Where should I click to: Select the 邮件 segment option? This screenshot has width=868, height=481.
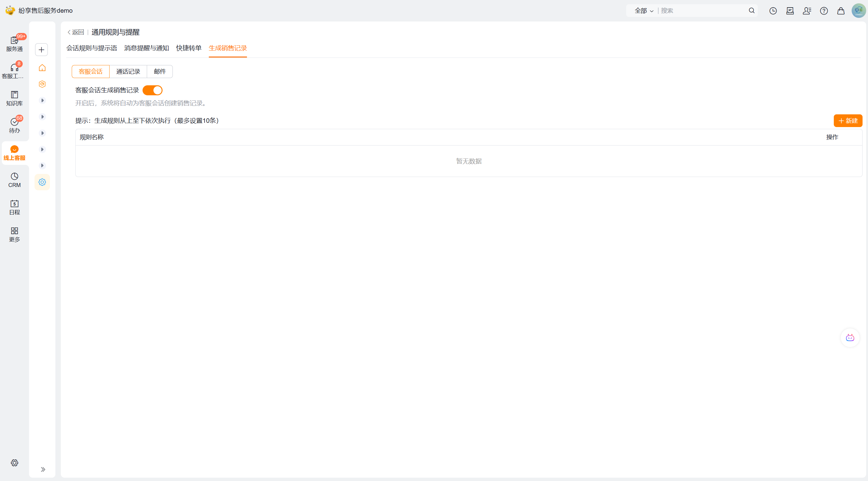(x=160, y=71)
